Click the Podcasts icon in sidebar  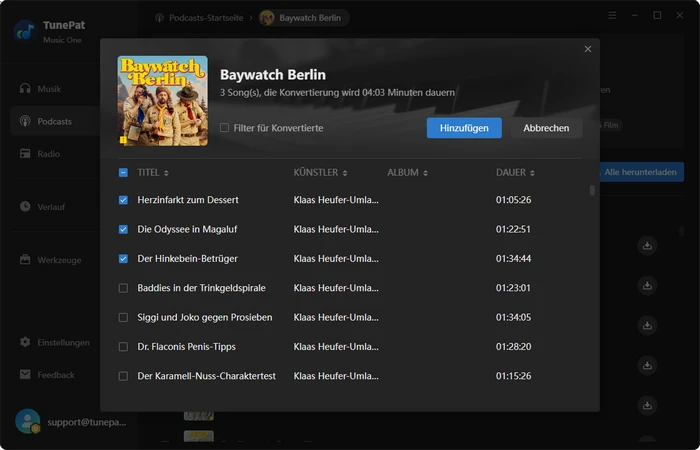tap(25, 121)
